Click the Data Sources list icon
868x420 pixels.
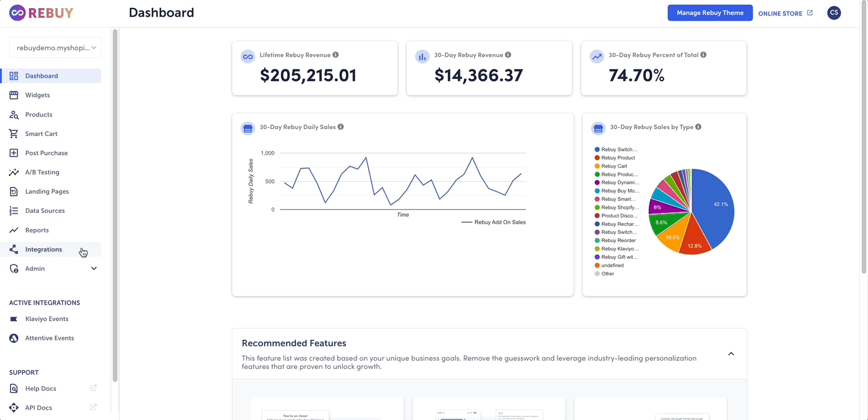14,211
